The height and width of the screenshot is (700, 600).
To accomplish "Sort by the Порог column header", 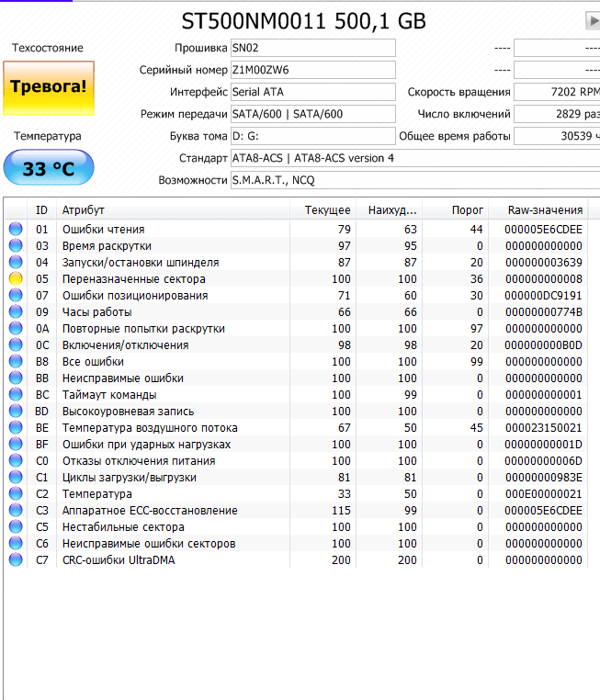I will click(455, 209).
